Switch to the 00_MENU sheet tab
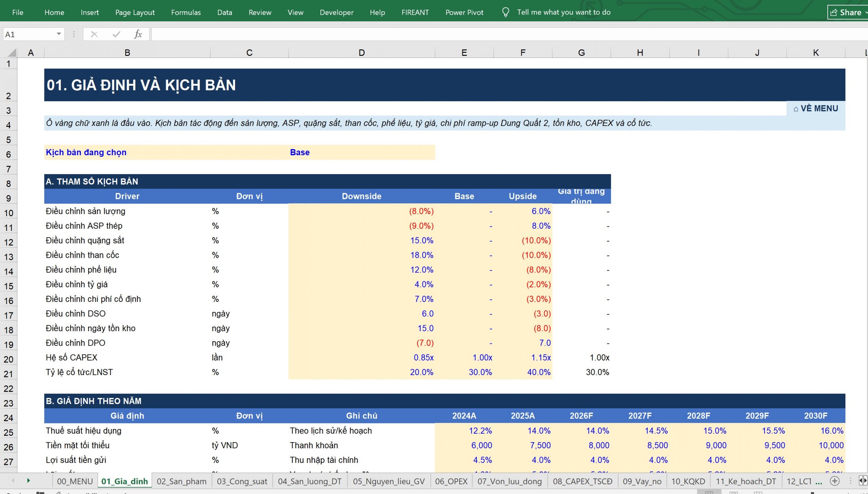Viewport: 868px width, 494px height. (75, 481)
